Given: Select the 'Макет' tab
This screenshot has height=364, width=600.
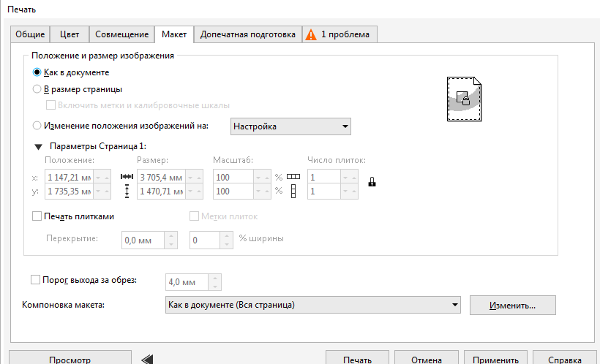Looking at the screenshot, I should point(174,34).
